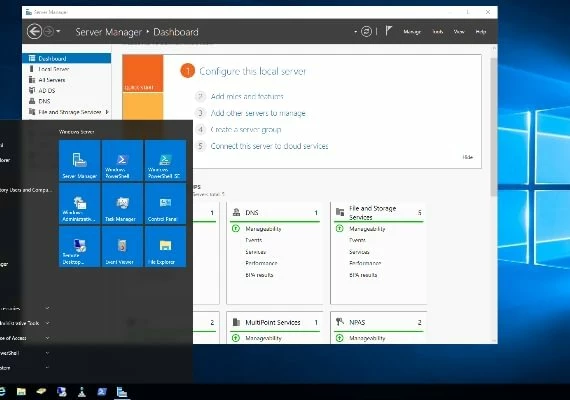
Task: Open the Server Manager start tile
Action: tap(80, 160)
